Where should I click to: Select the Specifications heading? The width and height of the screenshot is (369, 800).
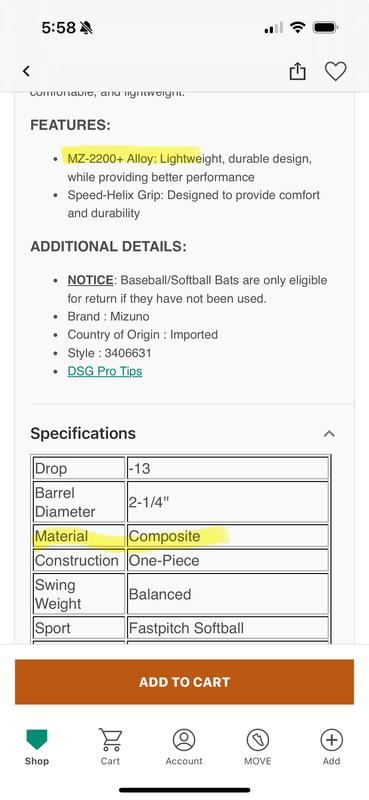click(83, 434)
